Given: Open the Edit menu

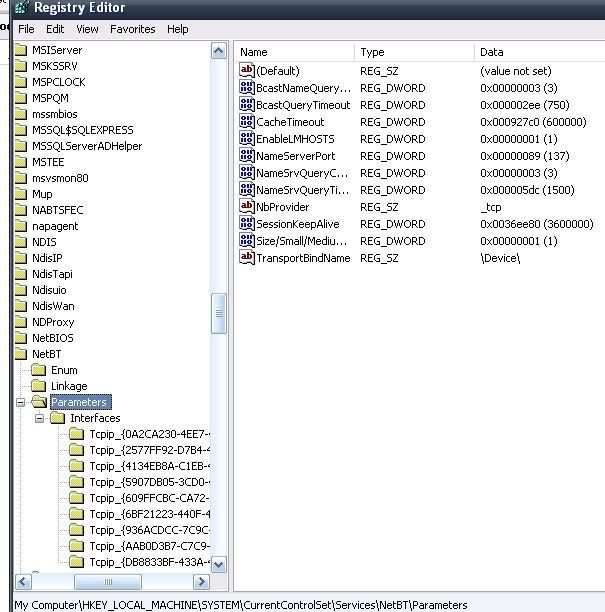Looking at the screenshot, I should click(x=55, y=29).
